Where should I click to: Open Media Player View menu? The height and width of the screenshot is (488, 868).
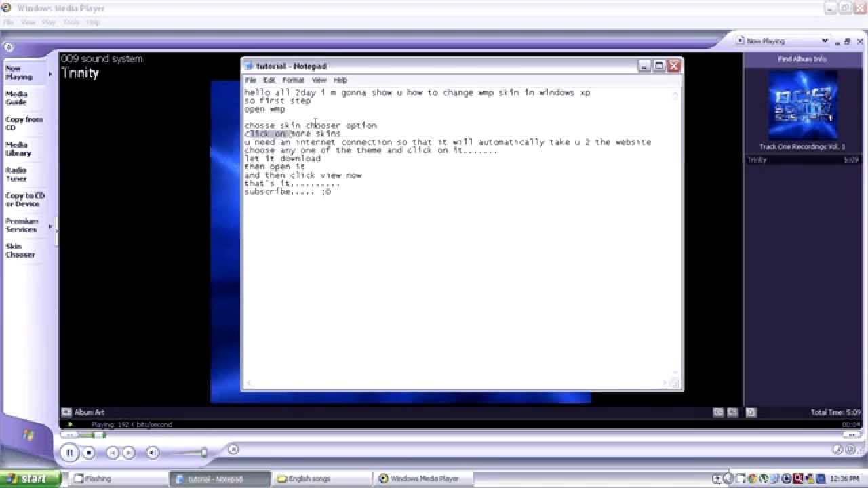coord(28,22)
